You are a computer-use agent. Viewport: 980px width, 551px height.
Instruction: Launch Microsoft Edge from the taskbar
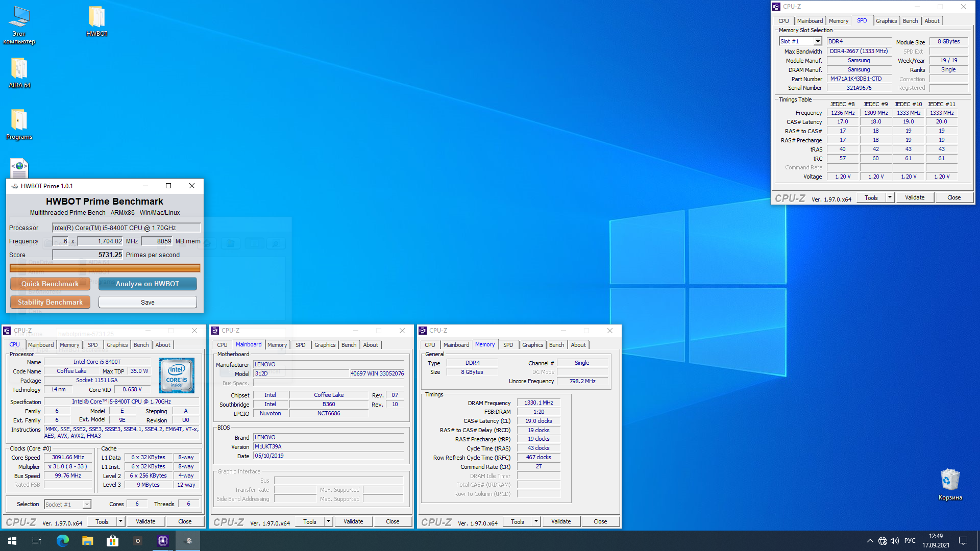pyautogui.click(x=62, y=541)
